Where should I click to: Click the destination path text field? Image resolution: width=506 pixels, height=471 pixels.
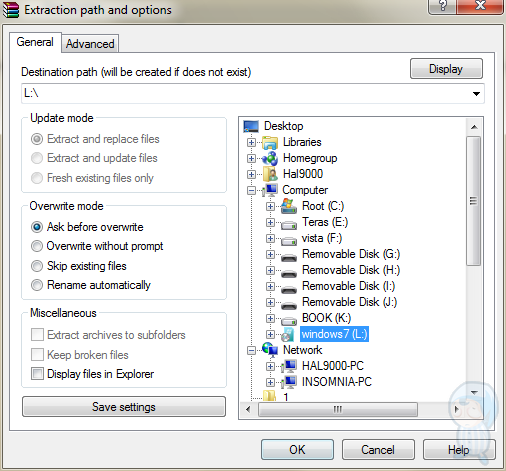click(246, 94)
